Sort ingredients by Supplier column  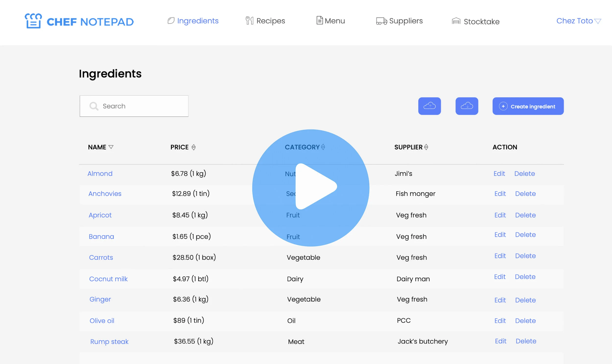click(x=426, y=147)
